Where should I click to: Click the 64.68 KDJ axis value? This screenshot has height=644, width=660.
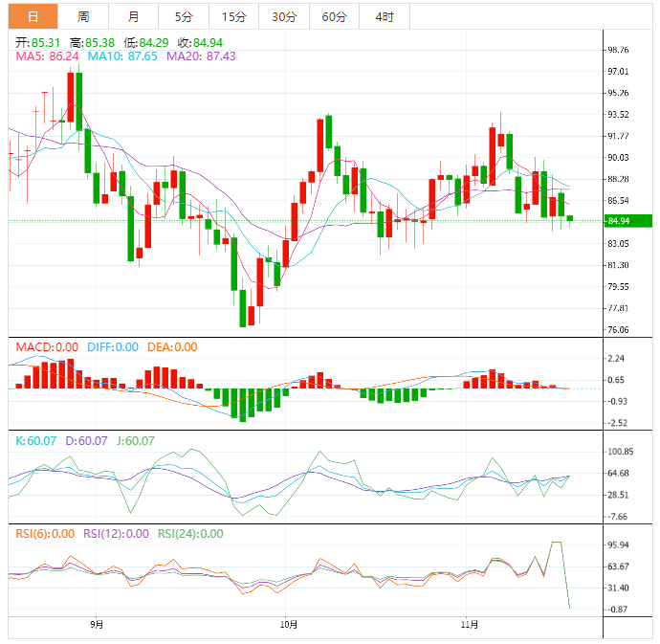(618, 474)
